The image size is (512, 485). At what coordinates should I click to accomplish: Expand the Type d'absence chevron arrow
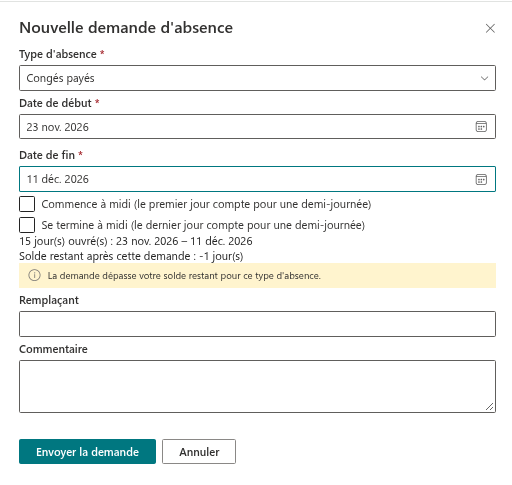coord(484,78)
